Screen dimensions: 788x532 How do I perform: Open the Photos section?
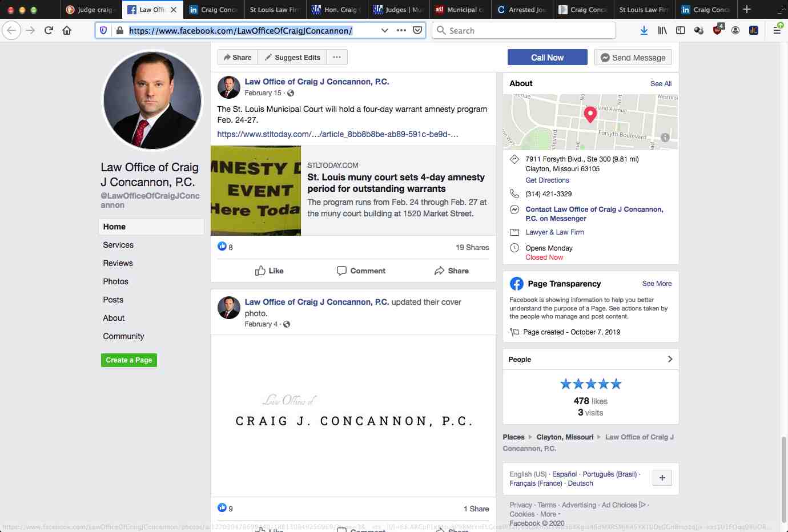tap(115, 281)
